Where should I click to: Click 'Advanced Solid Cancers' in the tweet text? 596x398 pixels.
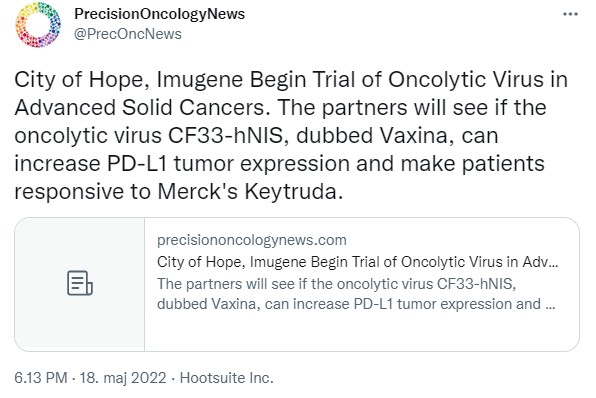139,108
